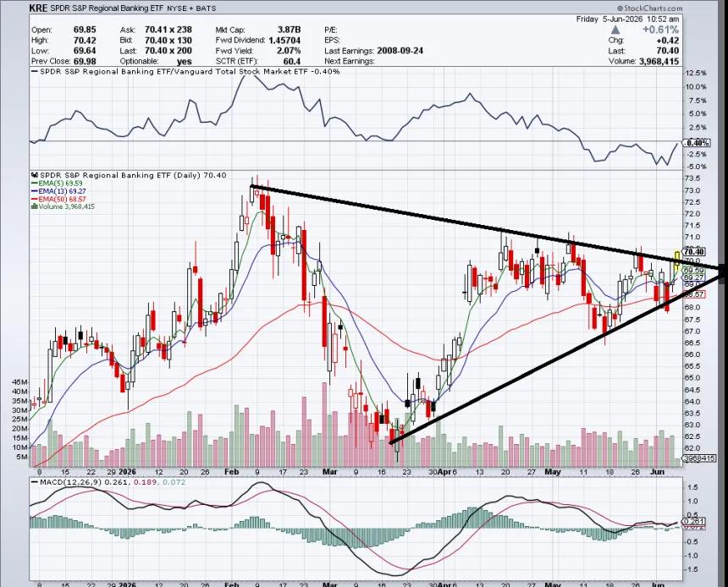Viewport: 728px width, 587px height.
Task: Click the 70.40 price tag on the price axis
Action: pos(694,251)
